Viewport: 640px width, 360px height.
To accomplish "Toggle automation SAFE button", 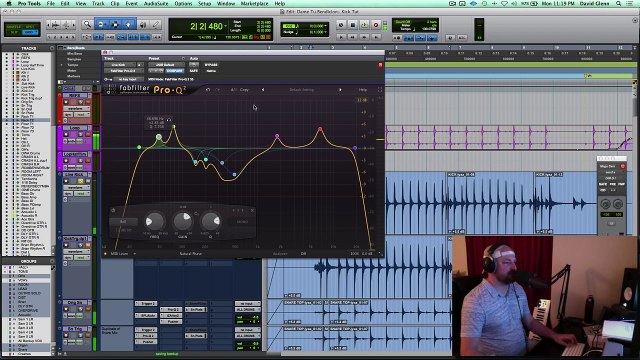I will click(x=194, y=71).
